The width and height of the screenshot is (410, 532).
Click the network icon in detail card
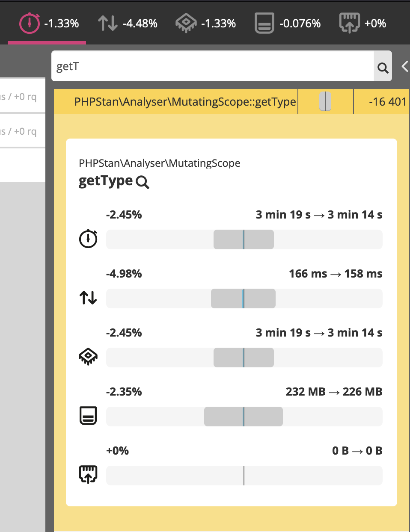tap(88, 474)
